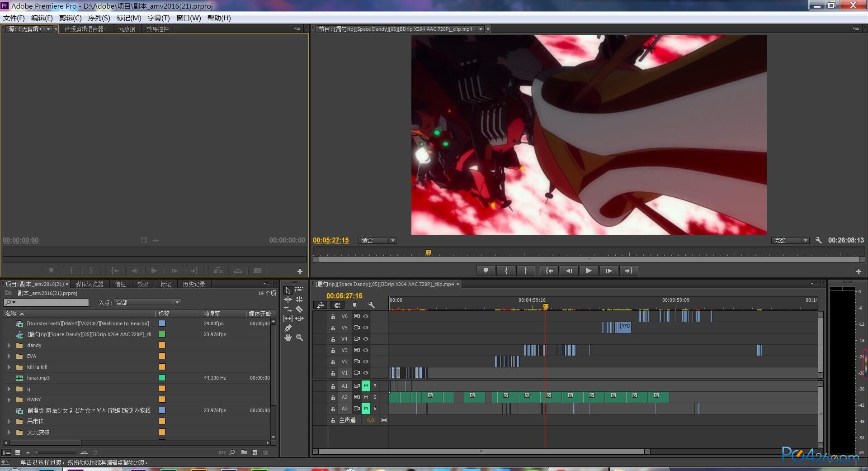Select the Selection arrow tool
The width and height of the screenshot is (868, 471).
pyautogui.click(x=288, y=290)
